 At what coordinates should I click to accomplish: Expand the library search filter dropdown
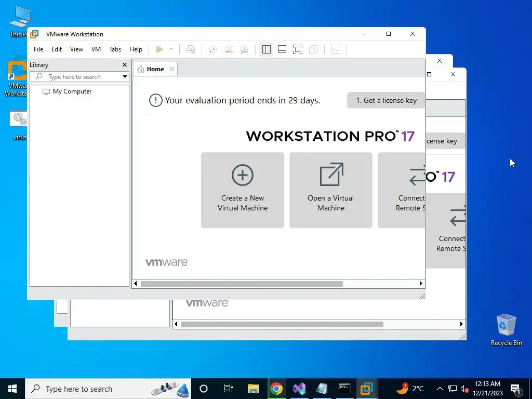tap(125, 77)
